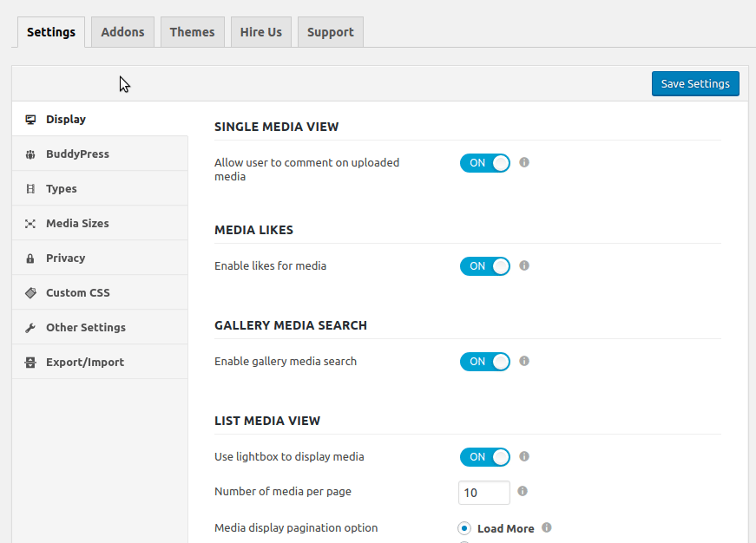Screen dimensions: 756x543
Task: Switch to the Addons tab
Action: [x=122, y=32]
